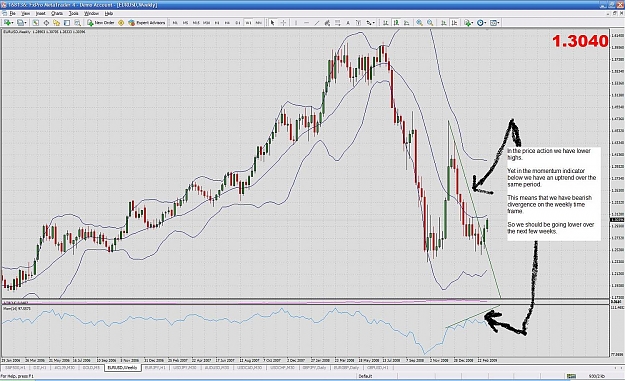Expand the Periods dropdown arrow
The width and height of the screenshot is (625, 381).
pos(485,23)
